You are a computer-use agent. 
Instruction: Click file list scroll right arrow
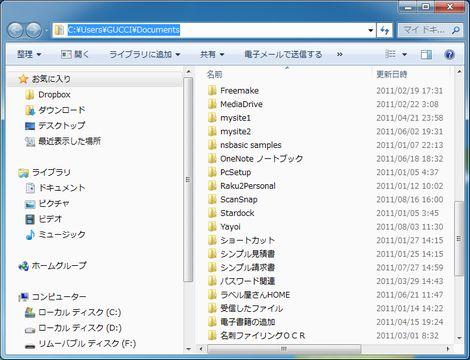(x=447, y=349)
